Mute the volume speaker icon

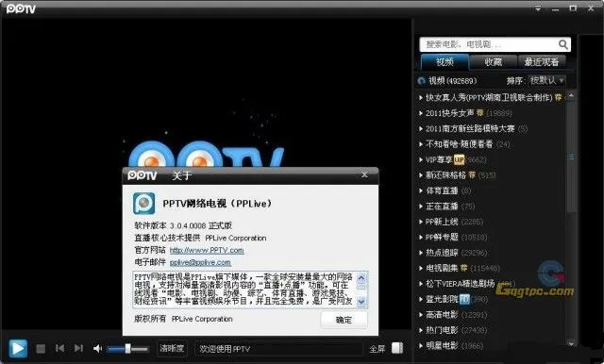(x=97, y=349)
